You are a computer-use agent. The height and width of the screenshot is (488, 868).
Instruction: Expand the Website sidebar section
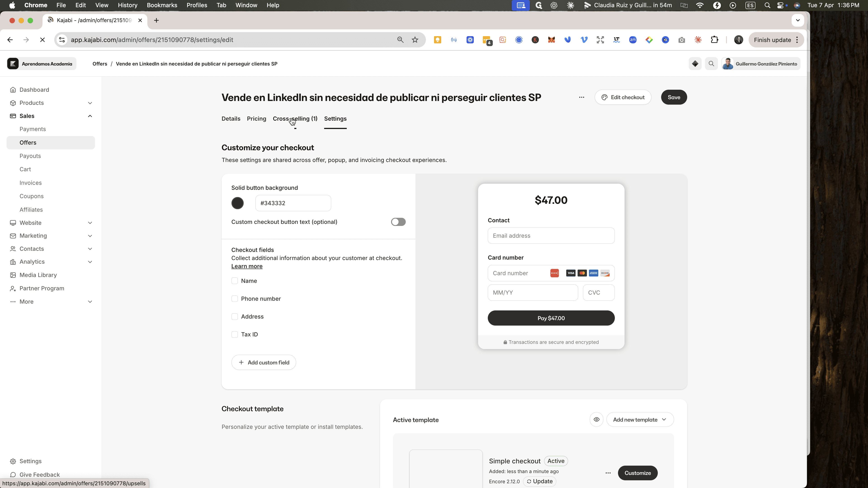click(x=90, y=223)
